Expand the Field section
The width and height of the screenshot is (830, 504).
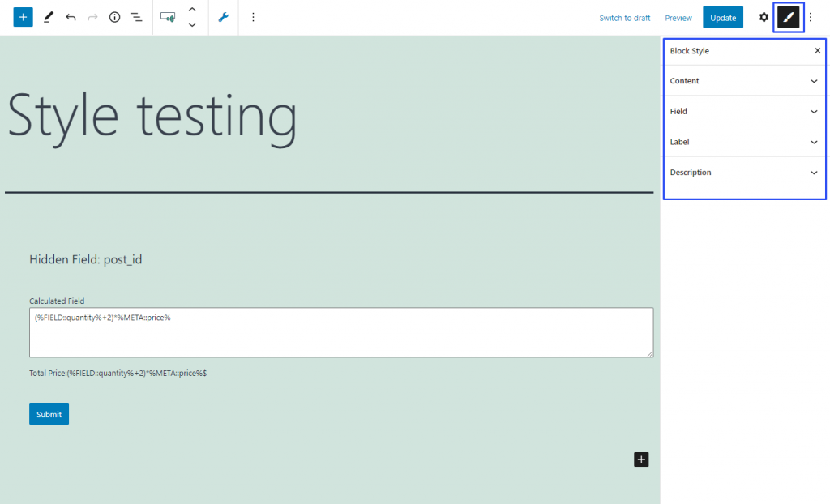coord(744,111)
